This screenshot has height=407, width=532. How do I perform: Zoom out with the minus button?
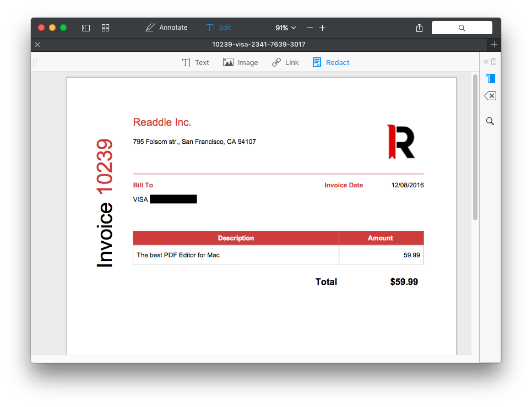[310, 28]
